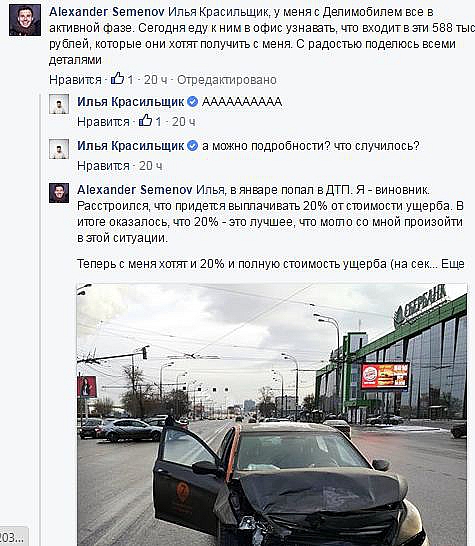Open Илья Красильщик avatar on ААААААААА reply
Viewport: 475px width, 546px height.
(59, 104)
